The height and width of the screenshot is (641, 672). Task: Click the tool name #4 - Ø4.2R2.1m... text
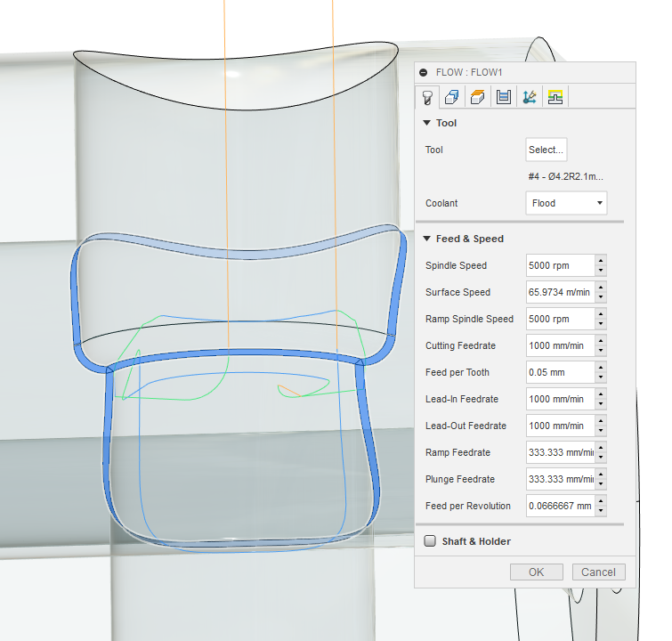click(x=566, y=176)
